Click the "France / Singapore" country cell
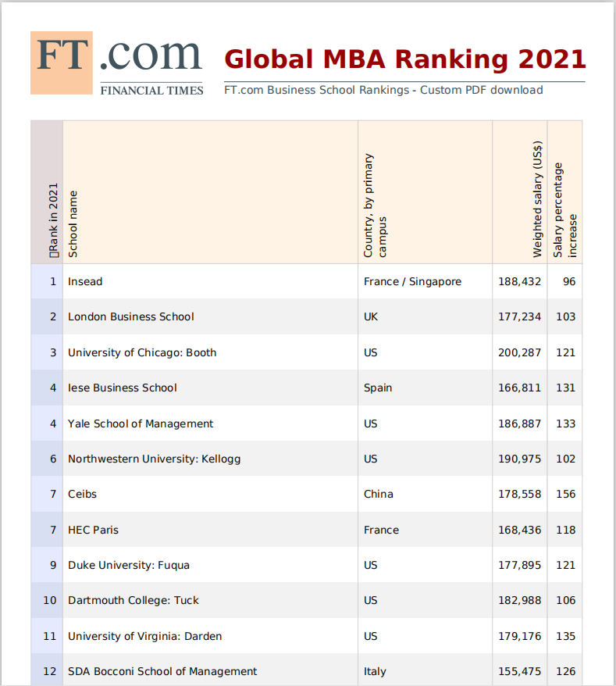616x686 pixels. (x=412, y=281)
